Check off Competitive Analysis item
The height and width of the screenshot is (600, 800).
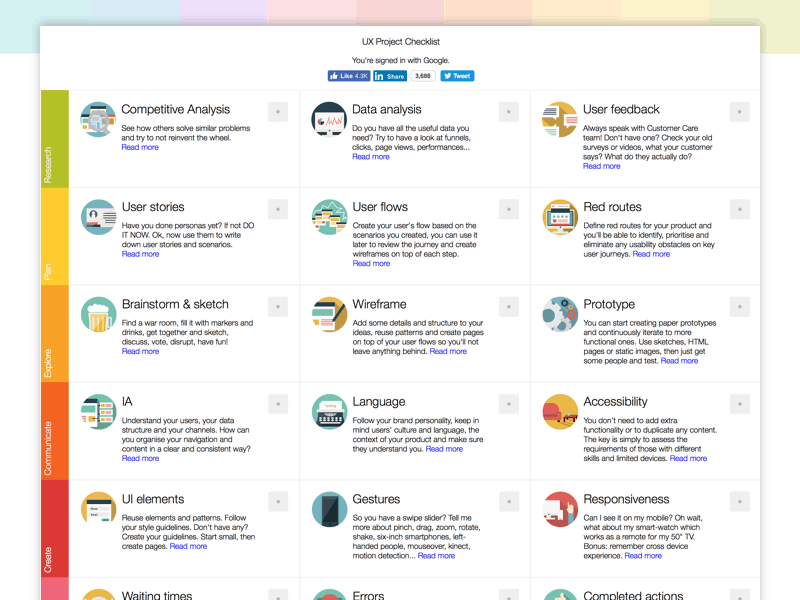(x=278, y=112)
